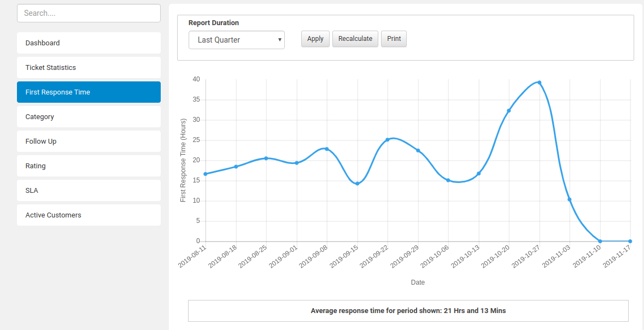Select the chart point for 2019-09-15
This screenshot has width=644, height=330.
coord(357,184)
